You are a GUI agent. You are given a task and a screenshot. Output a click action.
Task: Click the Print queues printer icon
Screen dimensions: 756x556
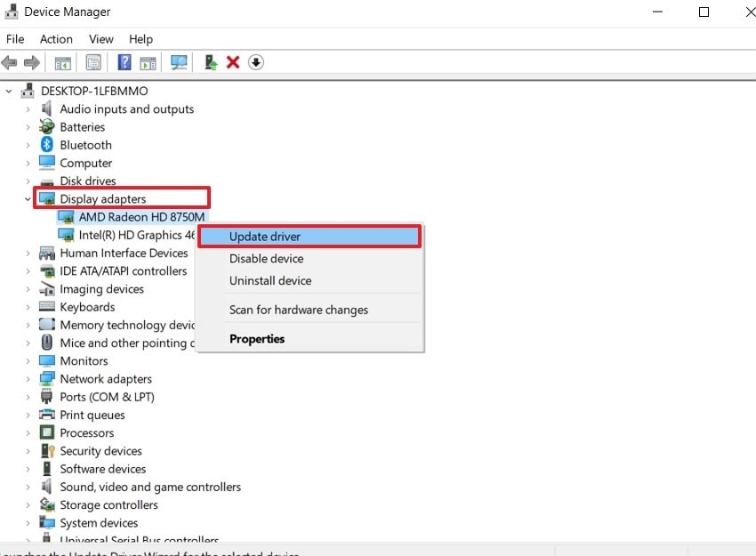[47, 415]
